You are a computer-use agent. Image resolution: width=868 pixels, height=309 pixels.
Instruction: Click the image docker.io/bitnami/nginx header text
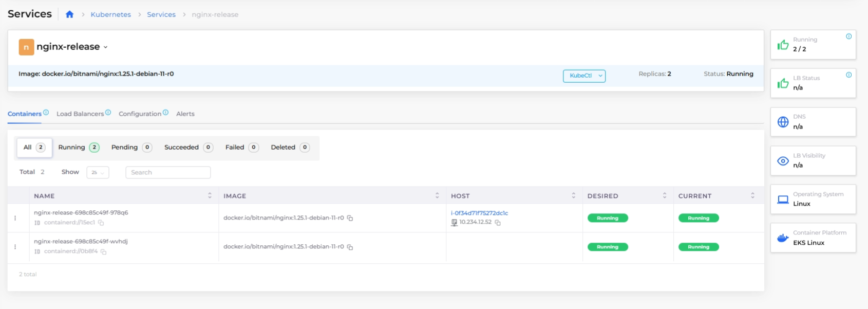[x=96, y=74]
